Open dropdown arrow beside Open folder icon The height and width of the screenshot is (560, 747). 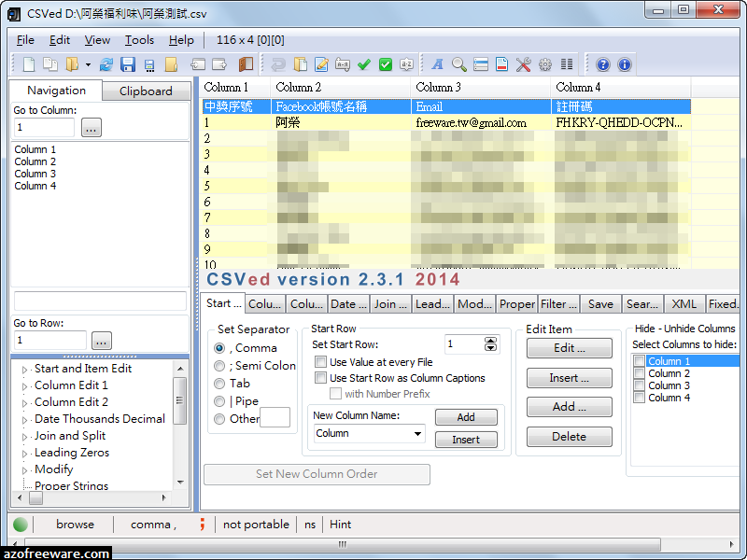click(88, 64)
